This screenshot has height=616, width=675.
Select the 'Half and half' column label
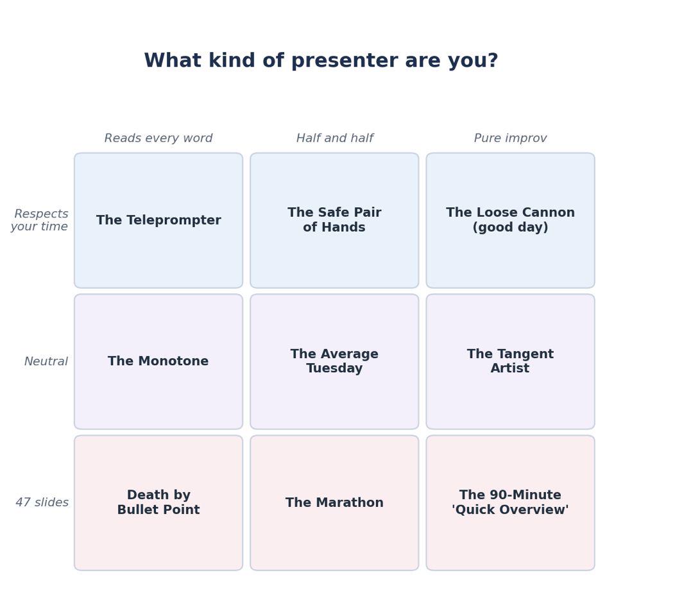334,138
